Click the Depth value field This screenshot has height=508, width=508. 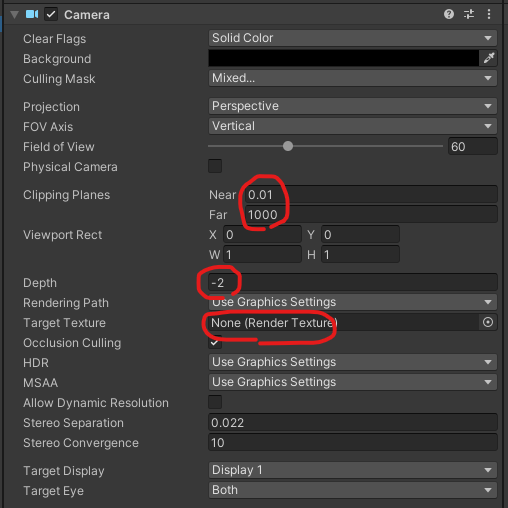(x=353, y=282)
